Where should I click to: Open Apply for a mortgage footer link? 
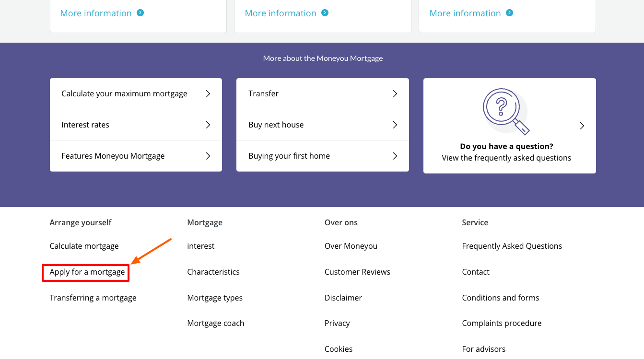tap(87, 272)
